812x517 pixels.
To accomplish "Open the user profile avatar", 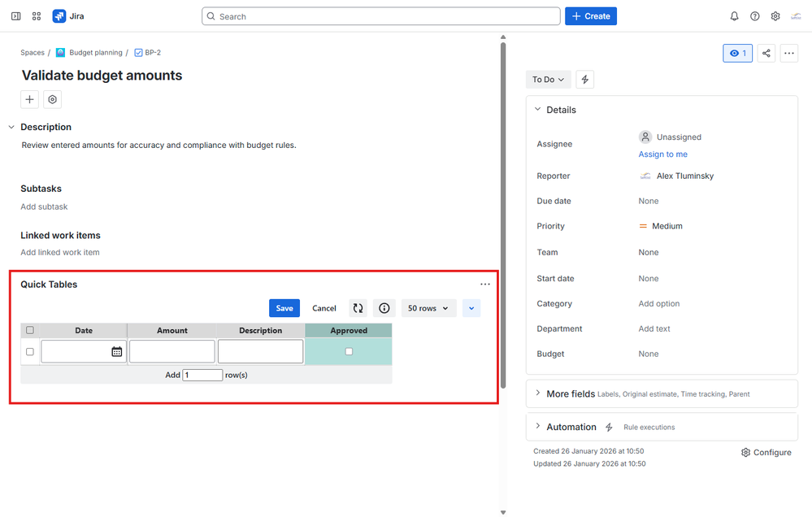I will pyautogui.click(x=796, y=16).
